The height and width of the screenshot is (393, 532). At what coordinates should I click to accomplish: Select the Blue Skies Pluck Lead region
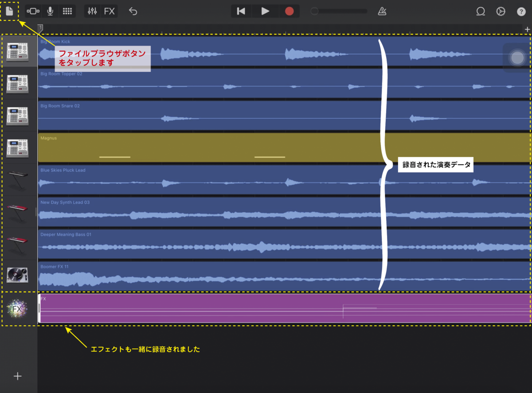285,180
